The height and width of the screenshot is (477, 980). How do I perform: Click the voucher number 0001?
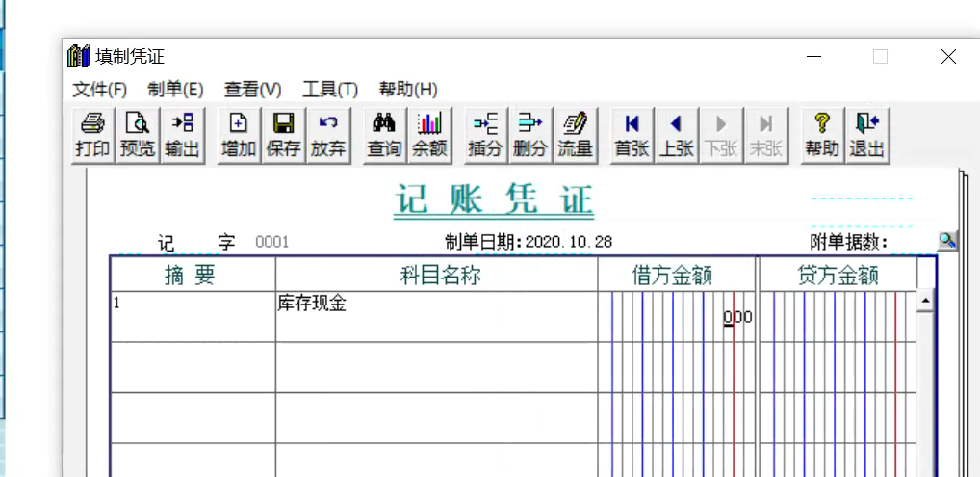(x=272, y=242)
